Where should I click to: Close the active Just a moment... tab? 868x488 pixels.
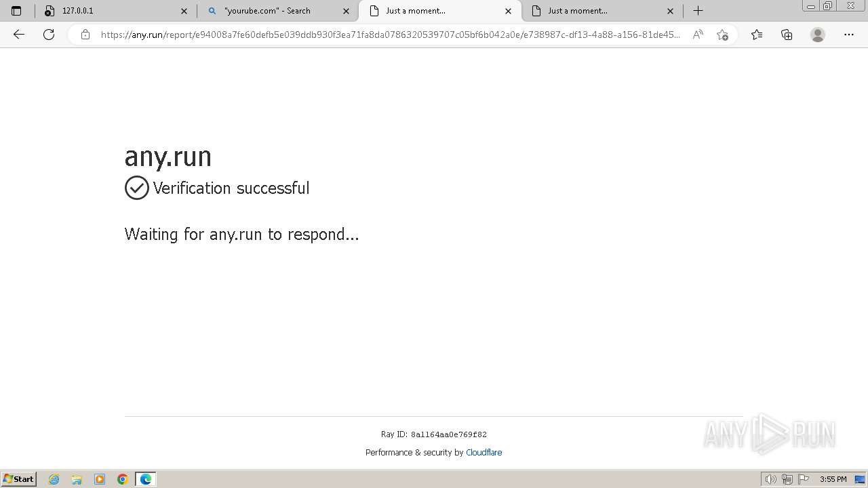point(508,11)
